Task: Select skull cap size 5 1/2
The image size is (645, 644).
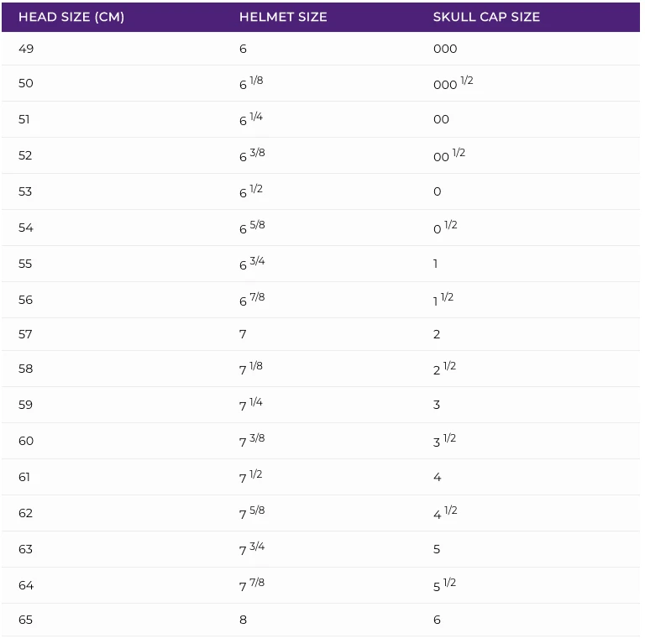Action: tap(444, 585)
